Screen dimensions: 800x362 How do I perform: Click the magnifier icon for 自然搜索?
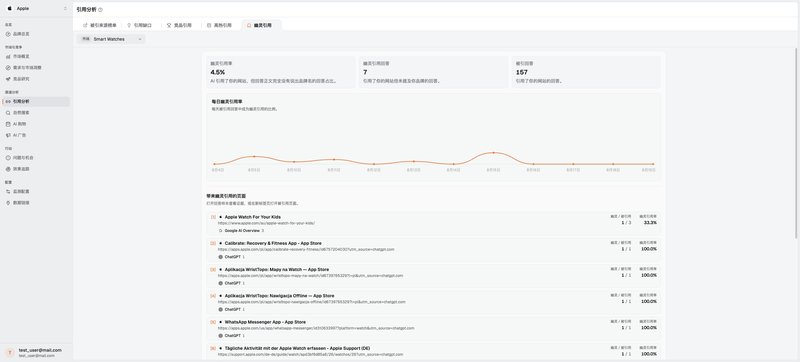(x=8, y=113)
